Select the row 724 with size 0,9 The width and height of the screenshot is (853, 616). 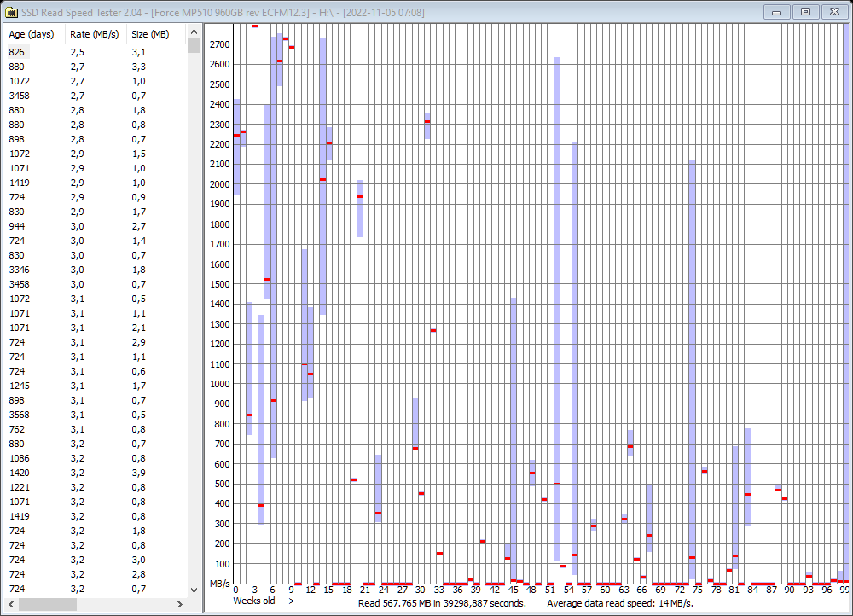click(x=96, y=197)
